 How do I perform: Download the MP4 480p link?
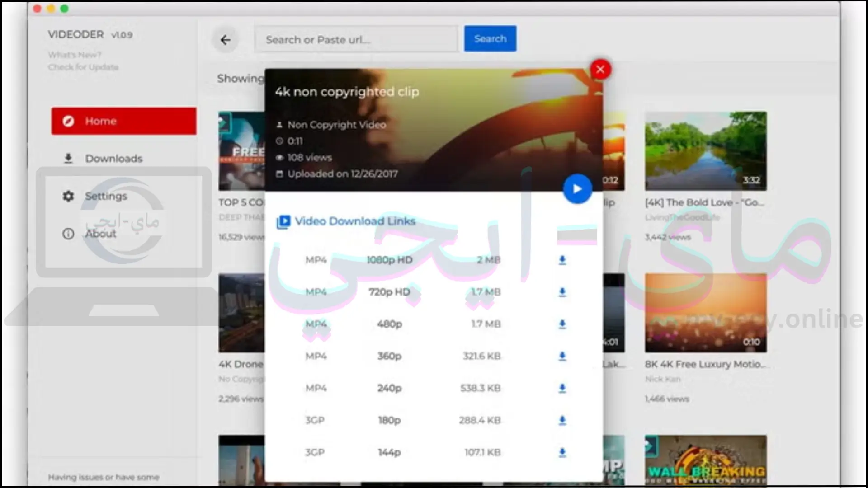(562, 324)
